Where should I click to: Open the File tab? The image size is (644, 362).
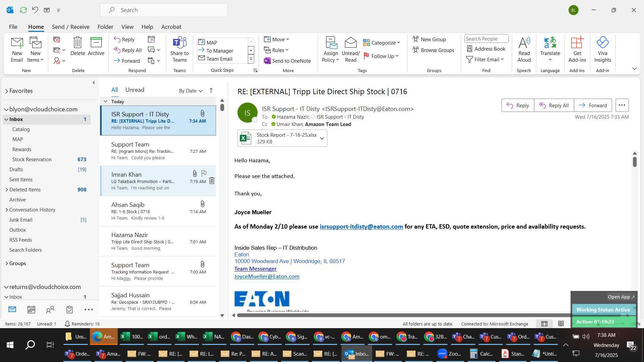[13, 27]
